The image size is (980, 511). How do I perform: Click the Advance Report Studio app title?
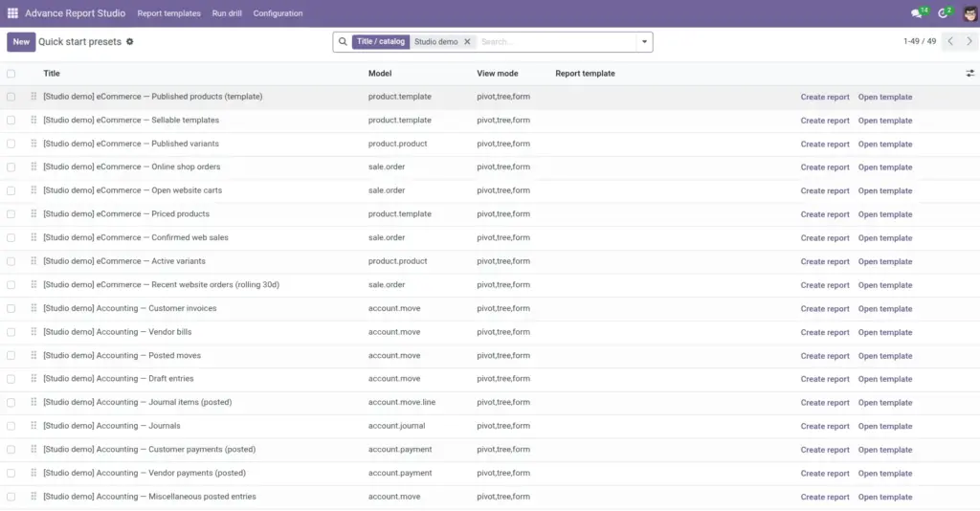click(x=75, y=13)
